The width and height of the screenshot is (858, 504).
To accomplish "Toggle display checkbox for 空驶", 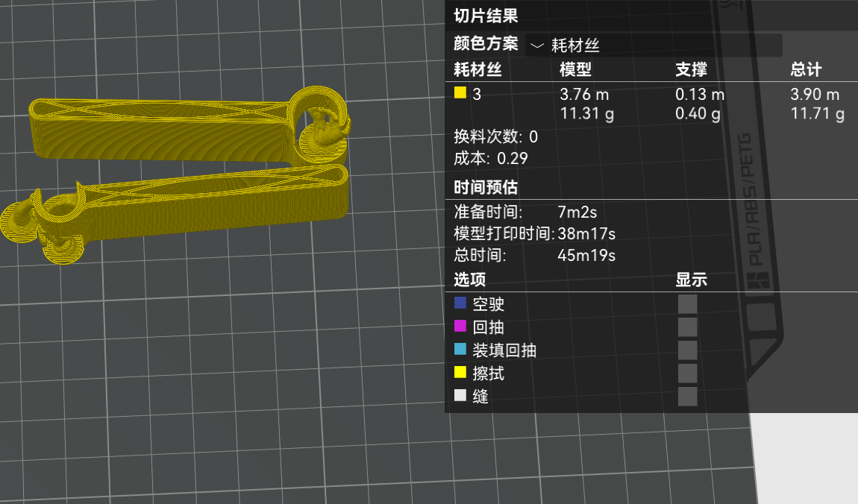I will tap(688, 304).
